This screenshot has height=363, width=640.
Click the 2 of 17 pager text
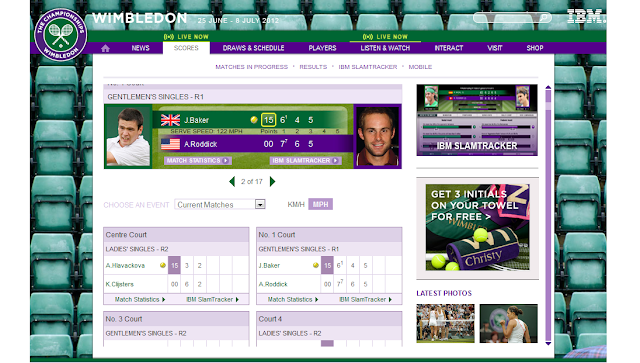coord(252,182)
